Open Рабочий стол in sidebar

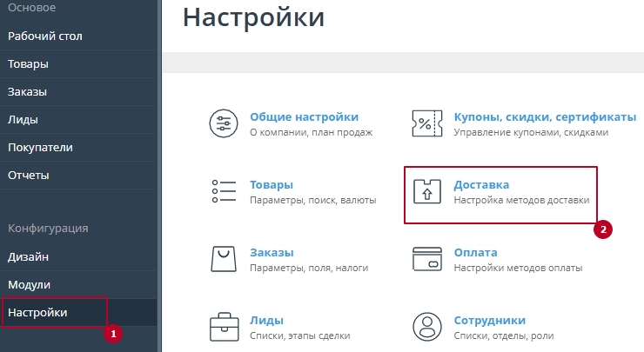[x=45, y=37]
